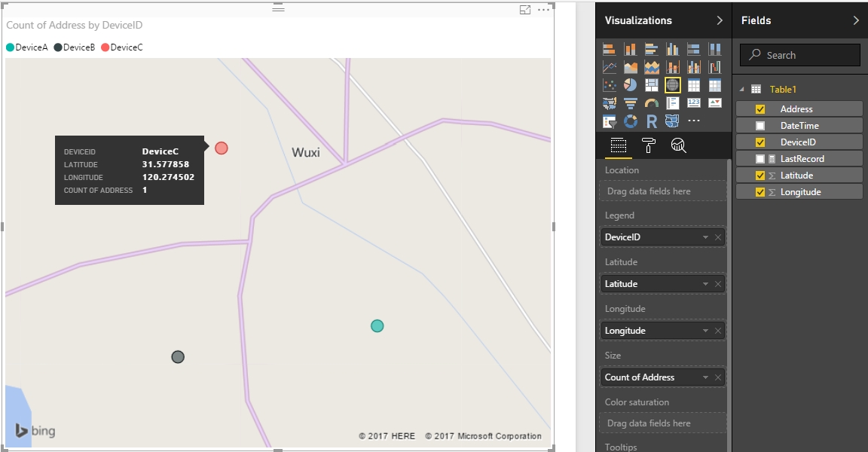Click the DeviceC legend entry
Image resolution: width=868 pixels, height=452 pixels.
click(x=122, y=47)
